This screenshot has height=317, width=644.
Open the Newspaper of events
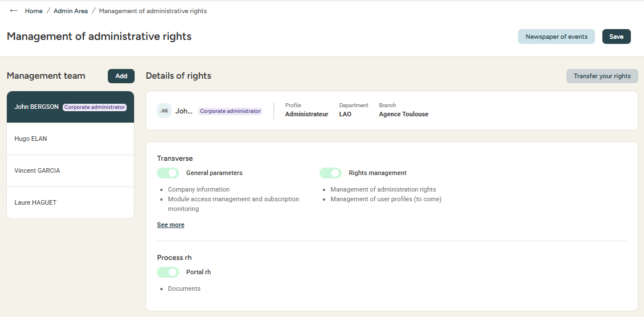click(556, 36)
